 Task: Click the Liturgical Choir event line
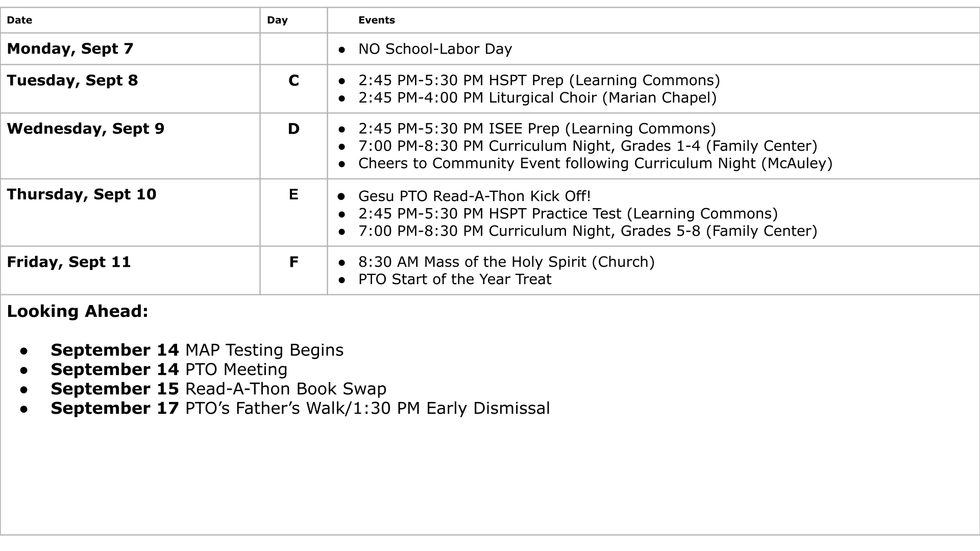click(x=537, y=98)
